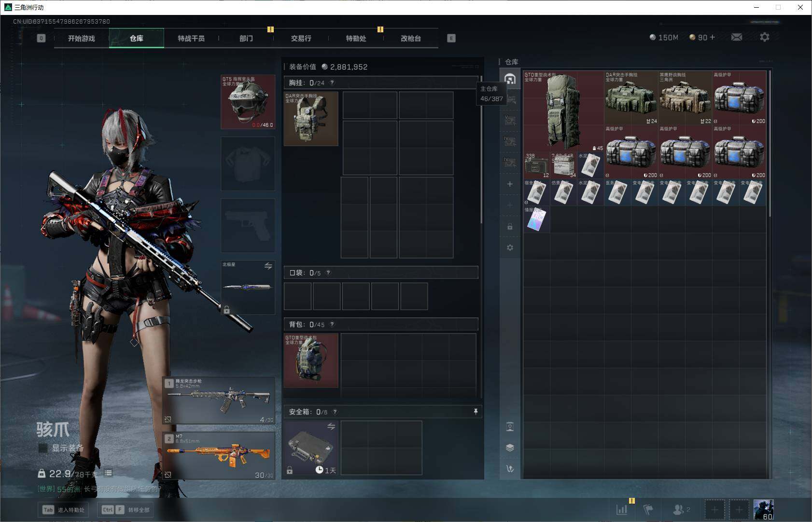Go to the 交易行 tab
This screenshot has height=522, width=812.
coord(301,38)
